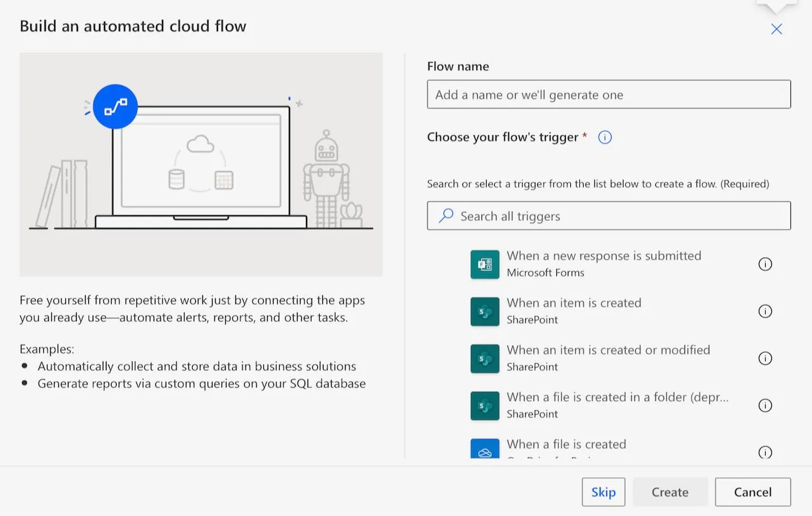Click the info icon next to "Choose your flow's trigger"
Viewport: 812px width, 516px height.
pos(605,137)
